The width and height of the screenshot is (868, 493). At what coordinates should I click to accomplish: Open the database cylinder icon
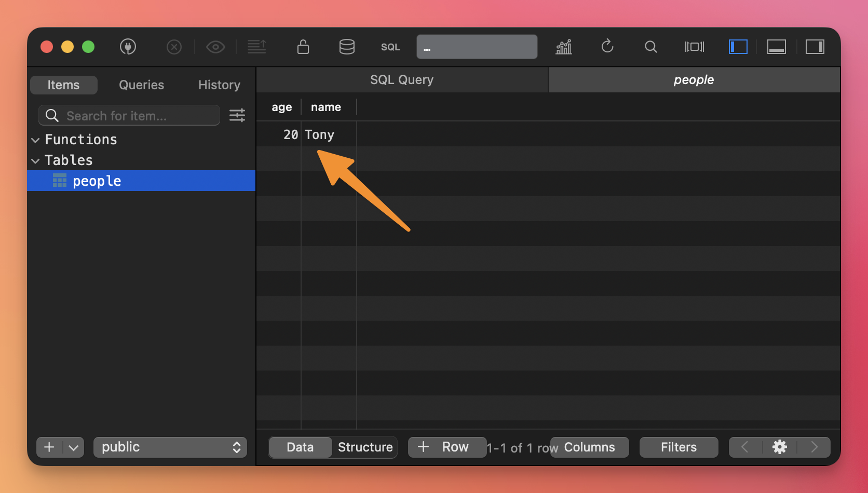(x=347, y=47)
